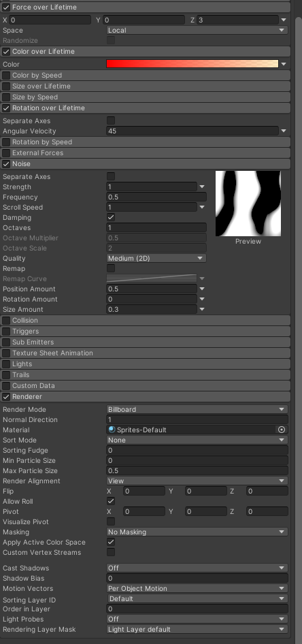Uncheck the Renderer module checkbox
Screen dimensions: 302x644
(6, 397)
